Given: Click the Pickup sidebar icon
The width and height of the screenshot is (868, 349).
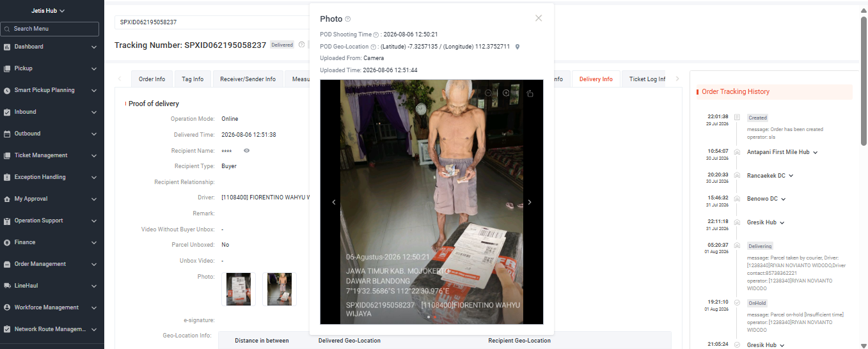Looking at the screenshot, I should pyautogui.click(x=7, y=68).
